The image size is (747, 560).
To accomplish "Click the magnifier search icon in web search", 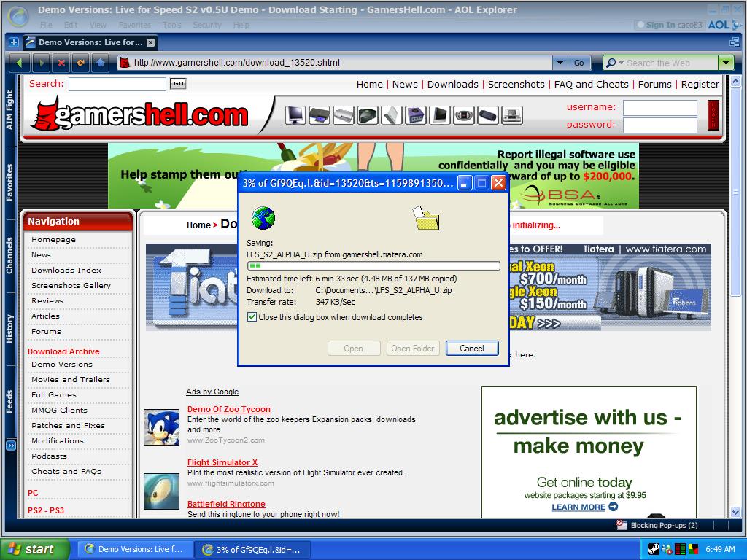I will click(x=611, y=63).
